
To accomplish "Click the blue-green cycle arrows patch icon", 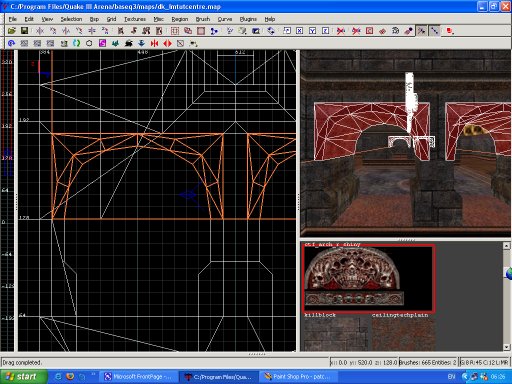I will [76, 43].
